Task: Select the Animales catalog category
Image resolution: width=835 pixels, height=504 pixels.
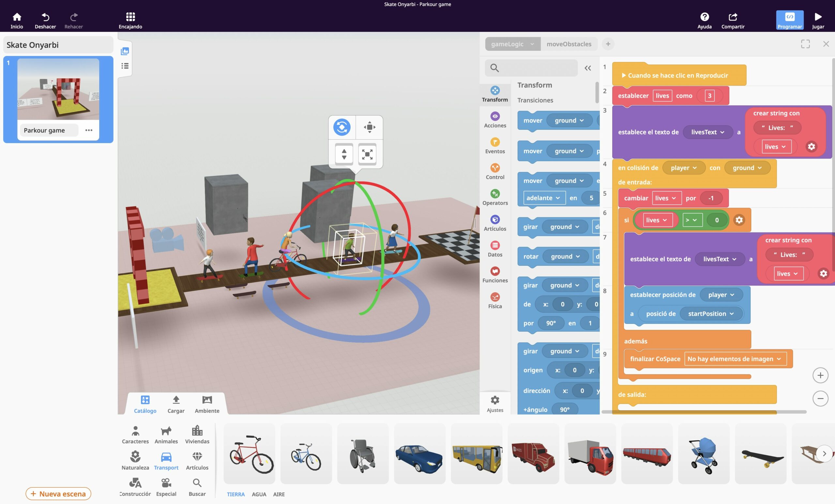Action: click(166, 435)
